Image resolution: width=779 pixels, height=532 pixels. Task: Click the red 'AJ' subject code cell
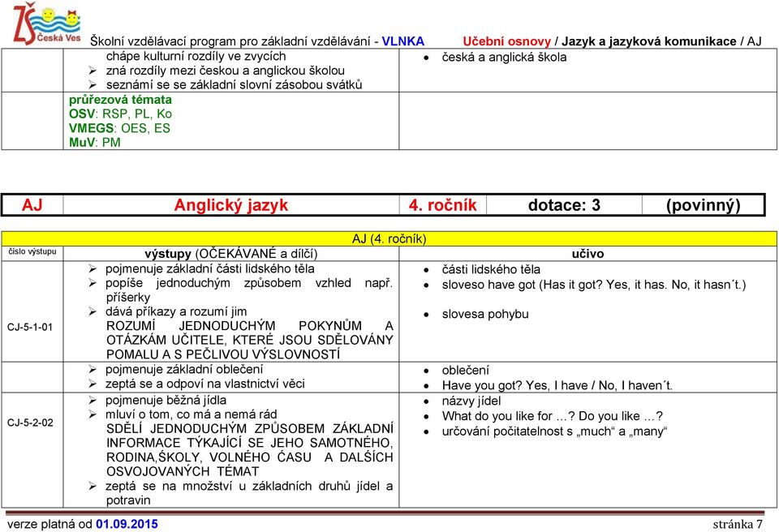pyautogui.click(x=32, y=205)
